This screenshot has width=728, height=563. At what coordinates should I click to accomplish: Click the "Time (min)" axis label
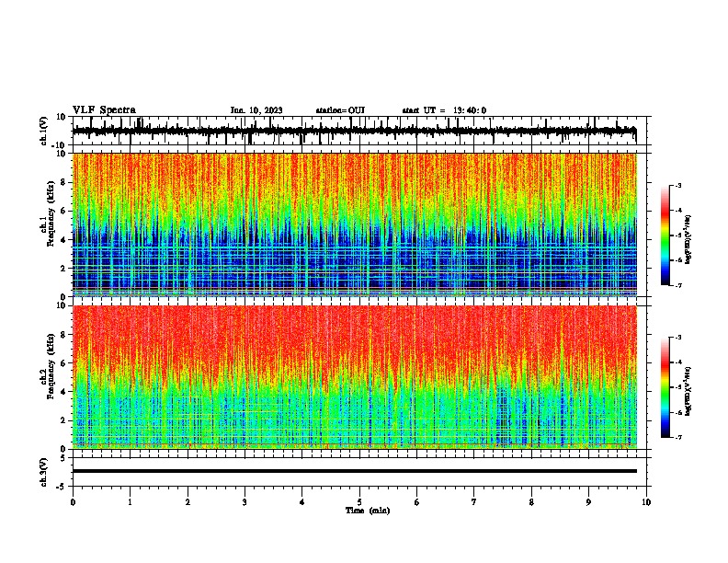pyautogui.click(x=368, y=511)
